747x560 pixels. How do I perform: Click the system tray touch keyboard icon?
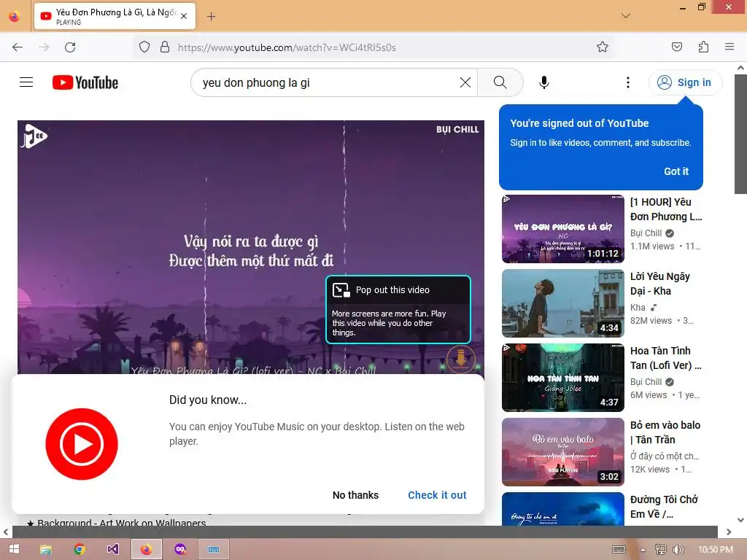coord(619,550)
